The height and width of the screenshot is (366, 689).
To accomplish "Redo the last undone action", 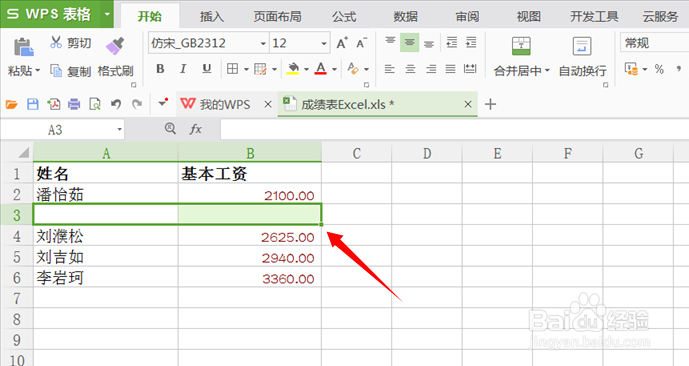I will (137, 104).
